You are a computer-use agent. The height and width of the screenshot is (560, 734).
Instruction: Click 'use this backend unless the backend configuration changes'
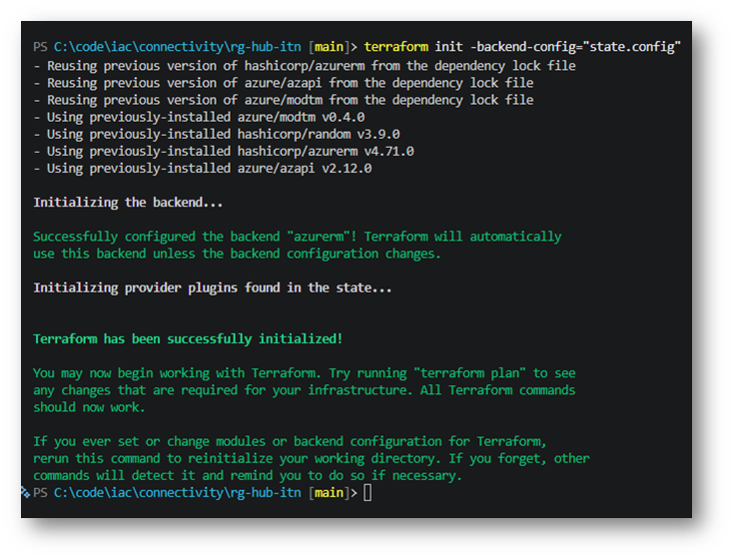tap(237, 254)
